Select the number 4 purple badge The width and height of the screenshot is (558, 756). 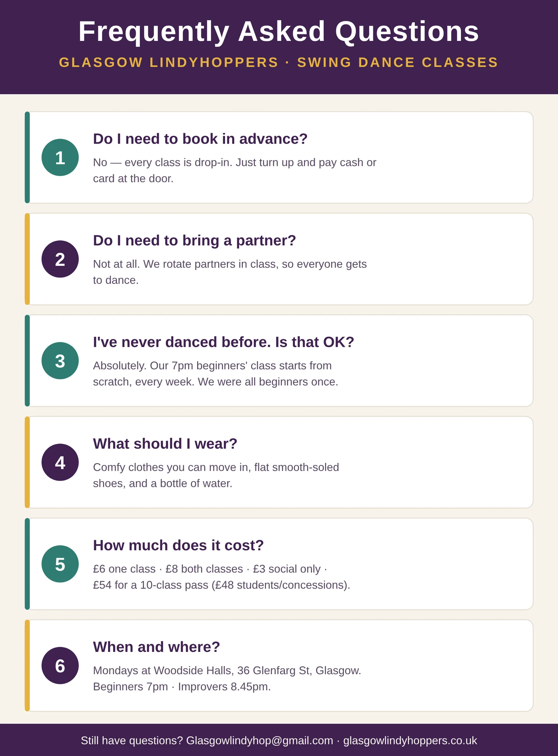click(x=60, y=462)
